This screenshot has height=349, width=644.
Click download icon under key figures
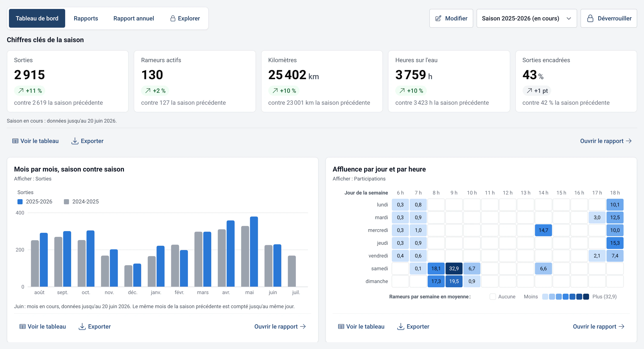tap(75, 141)
